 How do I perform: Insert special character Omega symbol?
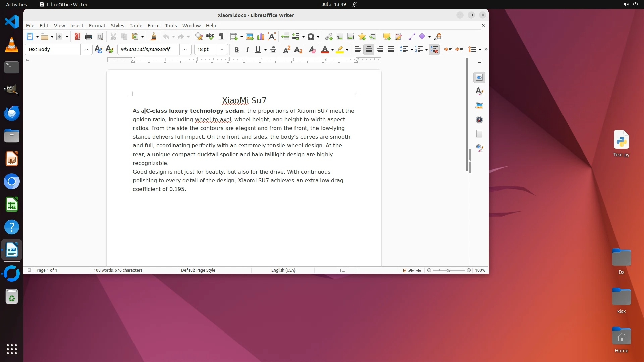pos(311,37)
